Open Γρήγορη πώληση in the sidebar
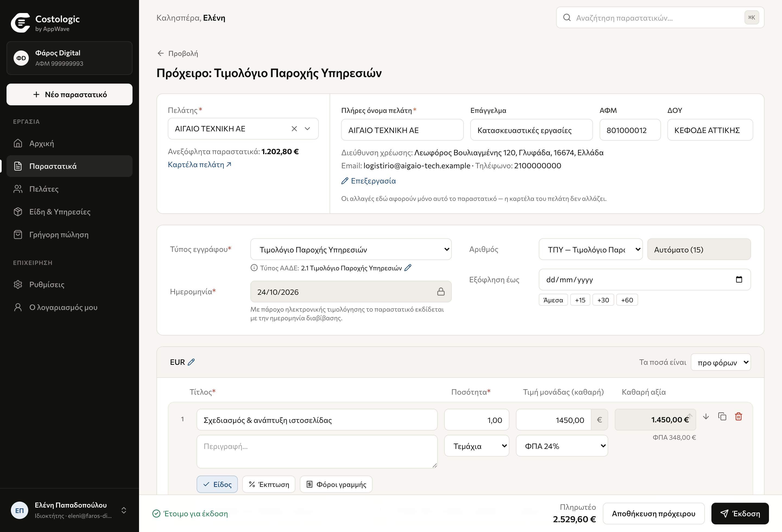The width and height of the screenshot is (782, 532). (x=69, y=235)
